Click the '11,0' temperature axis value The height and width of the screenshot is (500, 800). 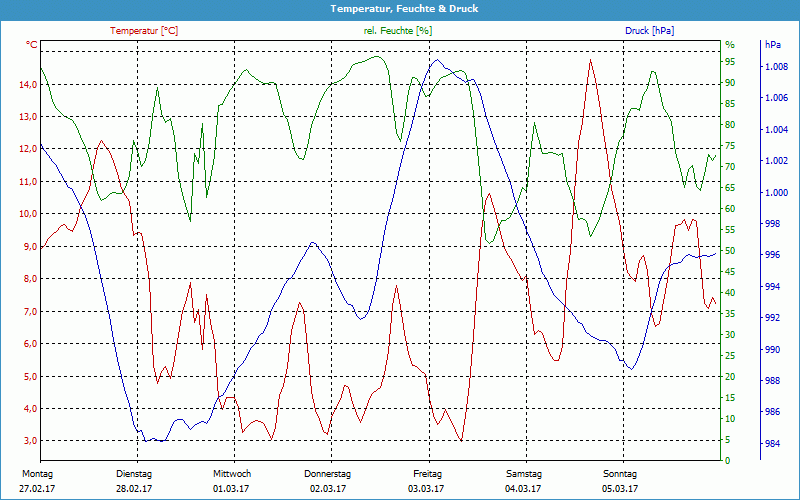pos(28,181)
